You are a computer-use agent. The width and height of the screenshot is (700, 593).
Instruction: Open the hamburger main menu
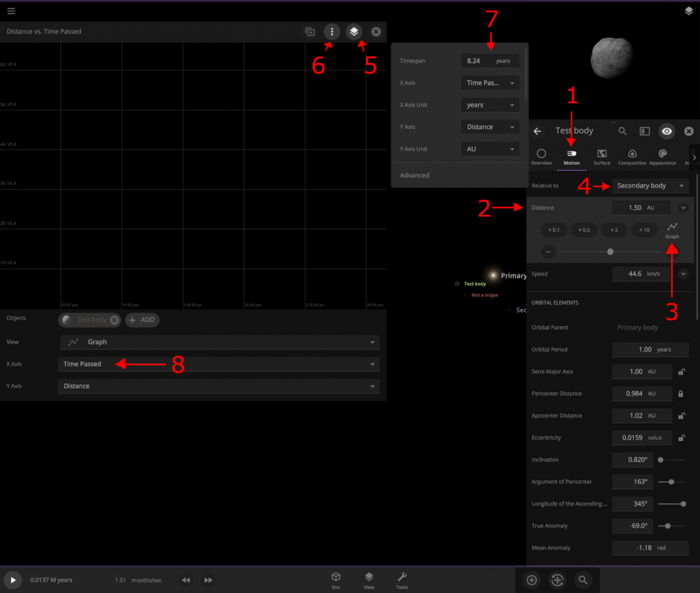(x=11, y=11)
